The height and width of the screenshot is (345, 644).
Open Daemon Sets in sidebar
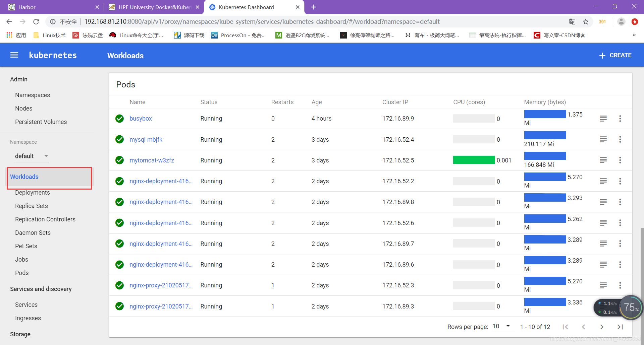[33, 233]
